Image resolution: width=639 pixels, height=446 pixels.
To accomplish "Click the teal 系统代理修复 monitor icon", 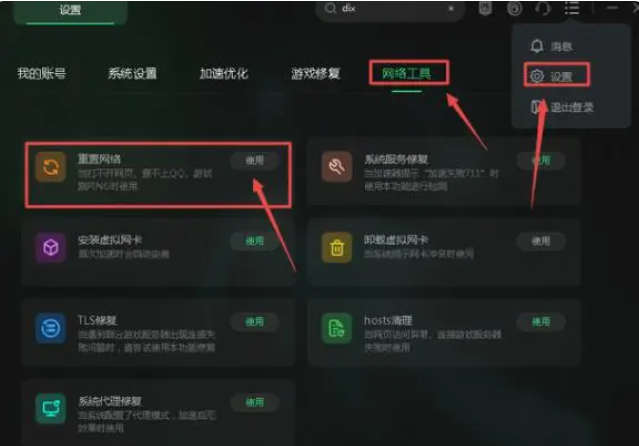I will pos(51,408).
